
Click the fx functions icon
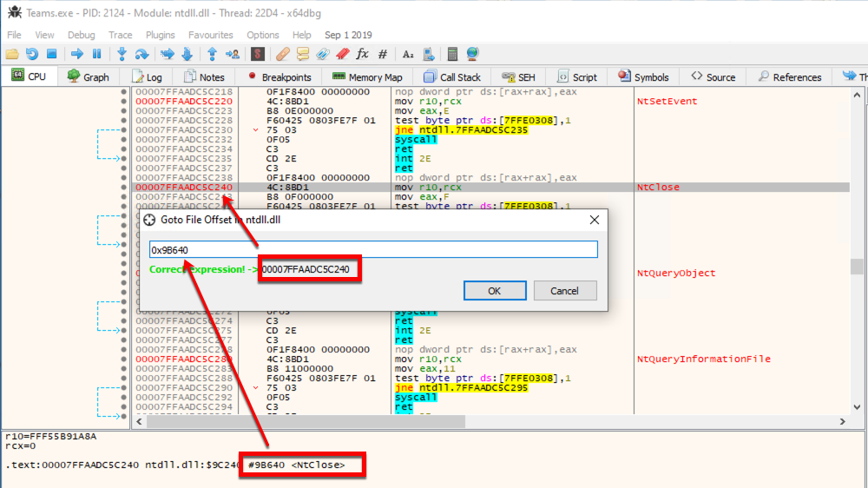(x=362, y=54)
